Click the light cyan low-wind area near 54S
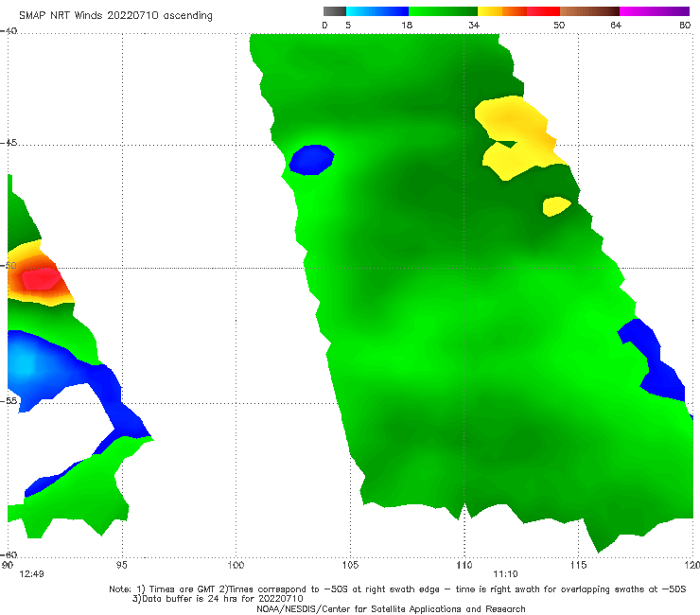Image resolution: width=700 pixels, height=615 pixels. pos(25,366)
